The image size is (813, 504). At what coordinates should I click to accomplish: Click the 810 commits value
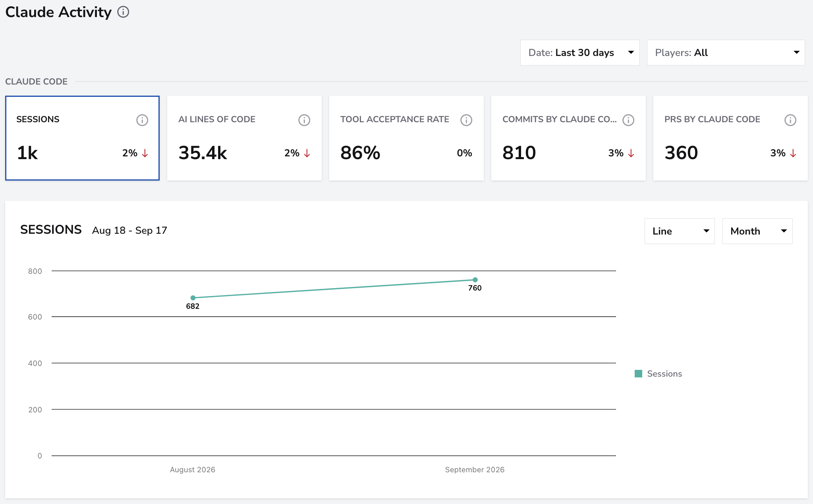tap(519, 153)
